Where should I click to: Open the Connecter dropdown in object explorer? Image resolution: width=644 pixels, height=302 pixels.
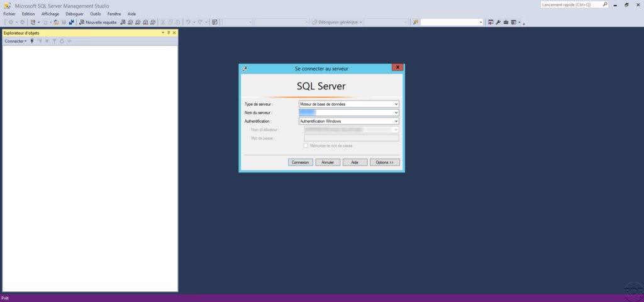coord(16,41)
